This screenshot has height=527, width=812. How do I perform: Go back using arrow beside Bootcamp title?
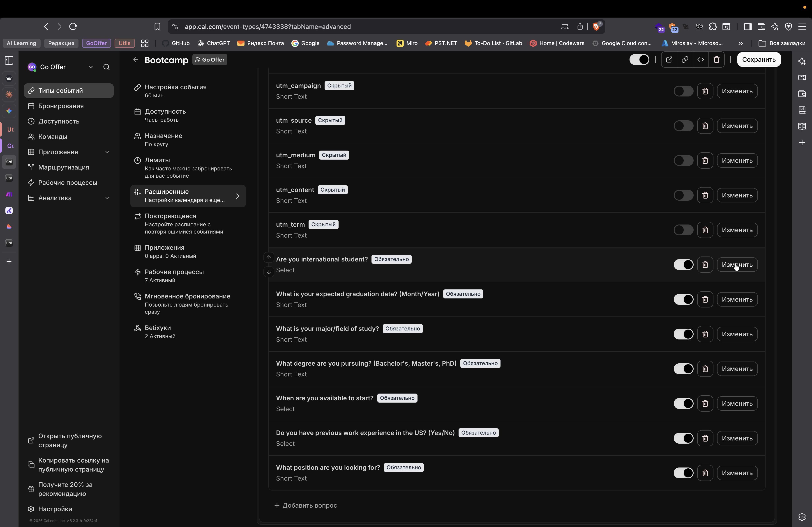[x=136, y=60]
